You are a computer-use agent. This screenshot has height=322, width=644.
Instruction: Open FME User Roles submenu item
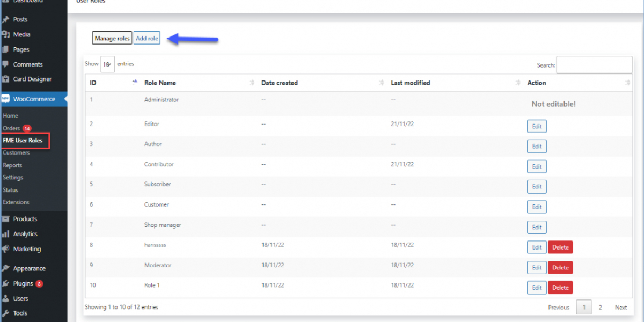23,141
